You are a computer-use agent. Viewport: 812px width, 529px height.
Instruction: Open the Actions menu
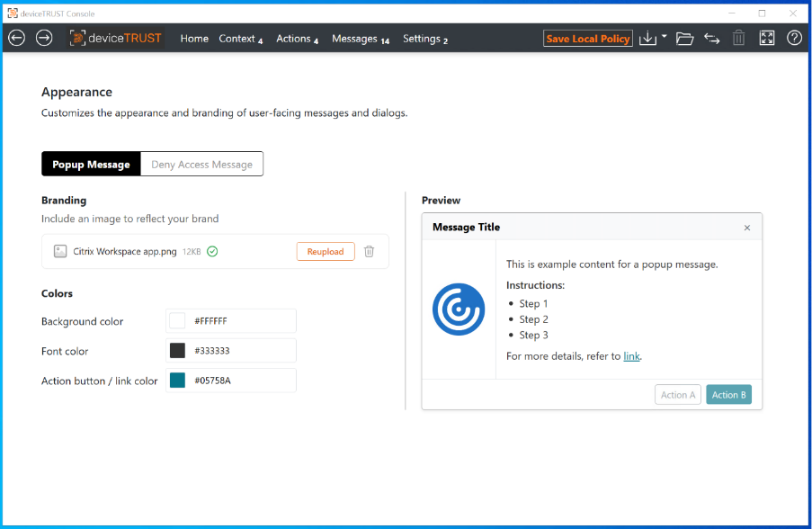click(x=297, y=39)
